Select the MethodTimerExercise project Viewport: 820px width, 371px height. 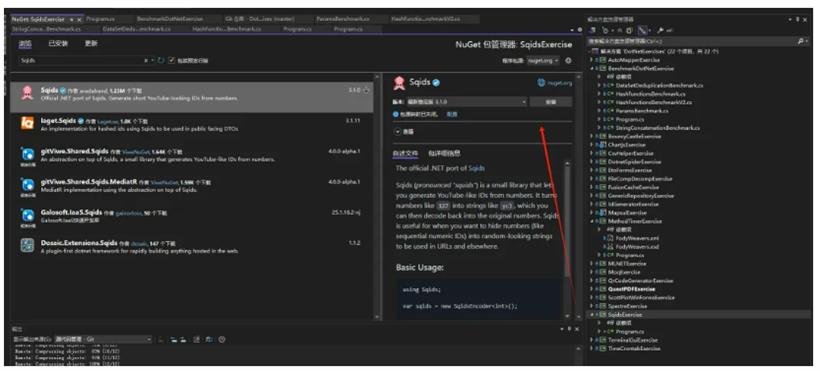tap(634, 221)
